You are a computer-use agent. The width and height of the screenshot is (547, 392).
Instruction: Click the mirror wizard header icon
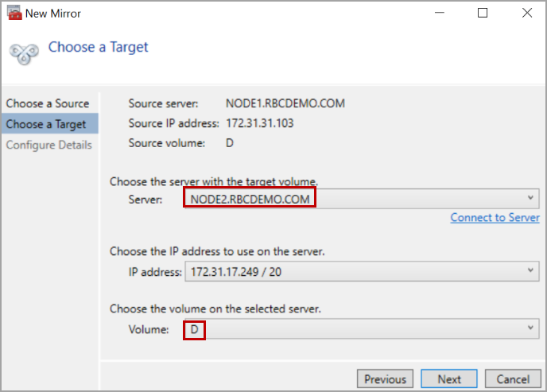point(24,52)
